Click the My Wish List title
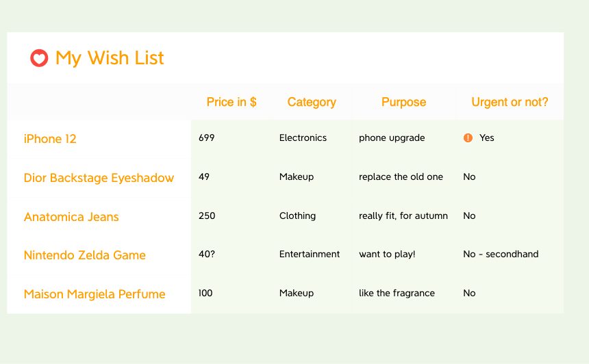The height and width of the screenshot is (364, 589). coord(110,58)
